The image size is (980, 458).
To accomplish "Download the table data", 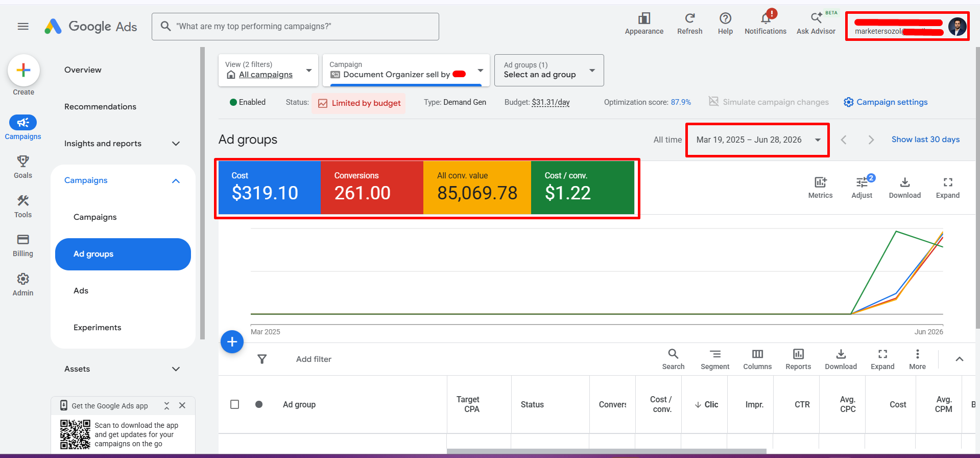I will point(841,359).
